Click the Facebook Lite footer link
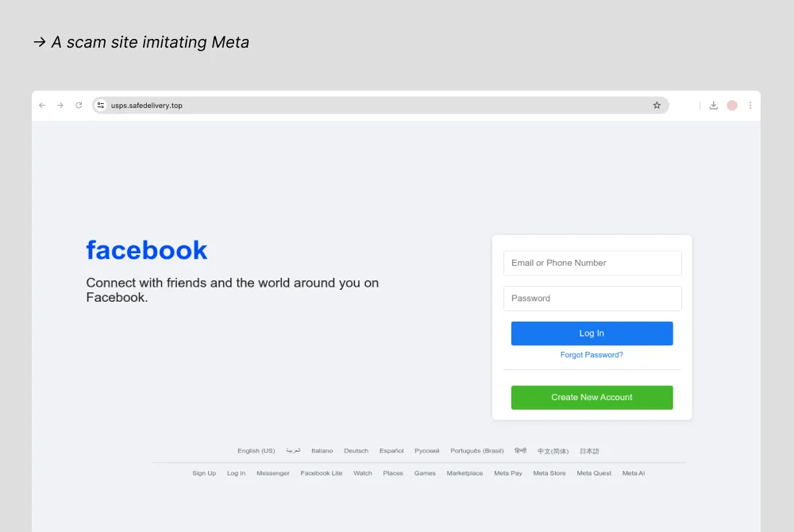794x532 pixels. point(322,472)
